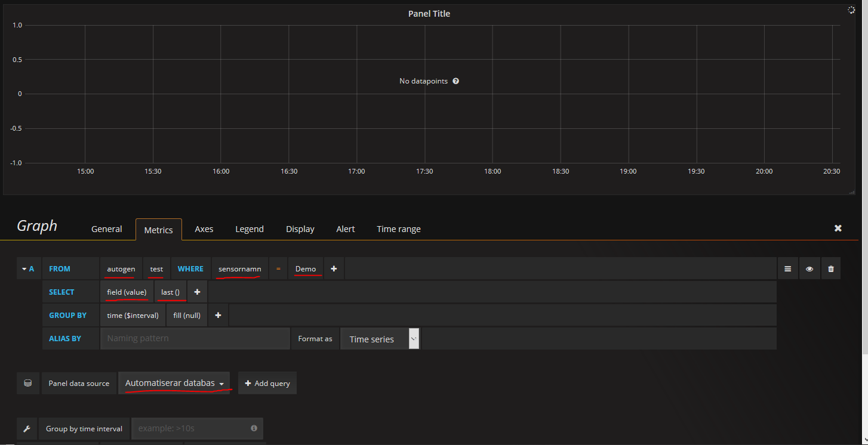The width and height of the screenshot is (868, 445).
Task: Open the query A hamburger menu icon
Action: (x=787, y=269)
